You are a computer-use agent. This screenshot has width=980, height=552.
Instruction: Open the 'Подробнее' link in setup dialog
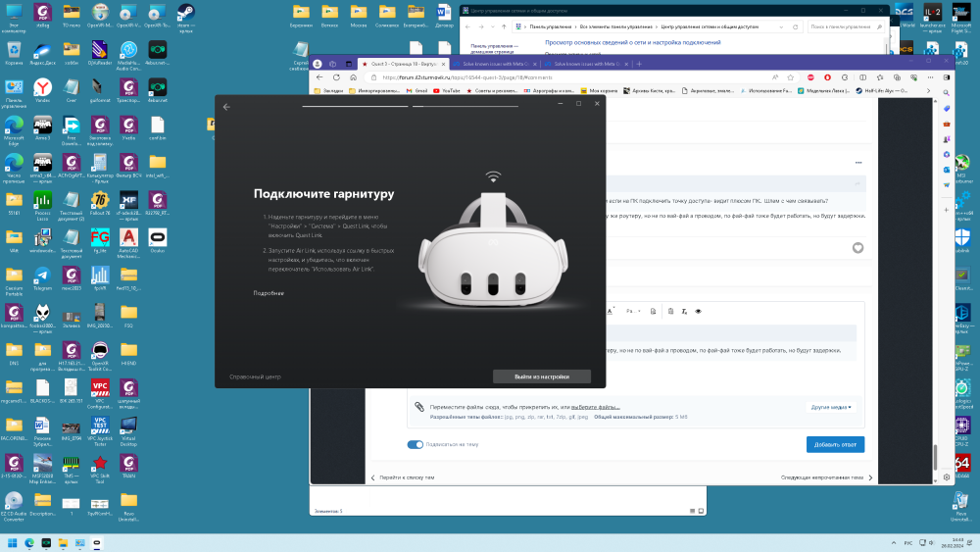tap(269, 293)
